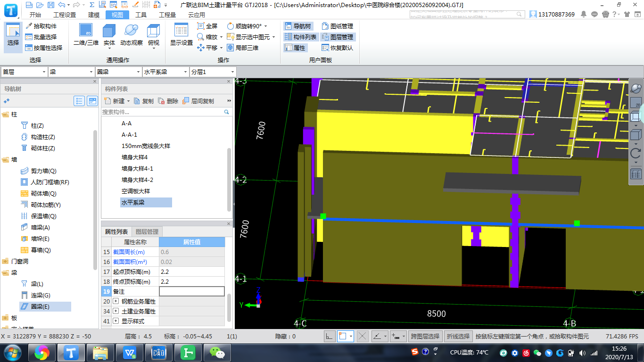Select 墙身大样4-1 in component list

tap(137, 169)
